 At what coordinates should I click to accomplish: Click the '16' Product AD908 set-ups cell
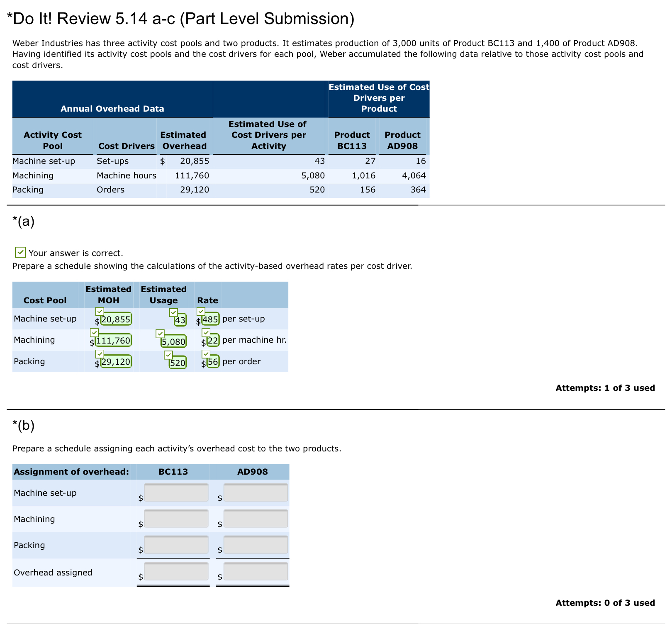click(x=421, y=161)
